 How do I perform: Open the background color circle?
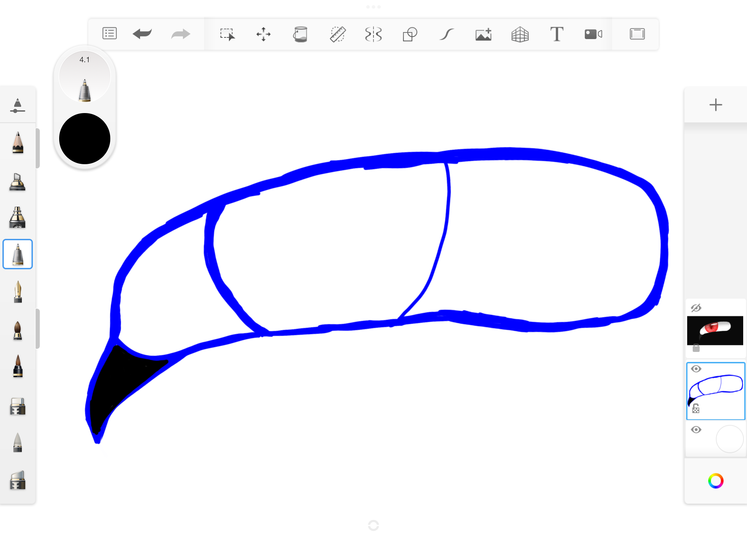(x=729, y=439)
